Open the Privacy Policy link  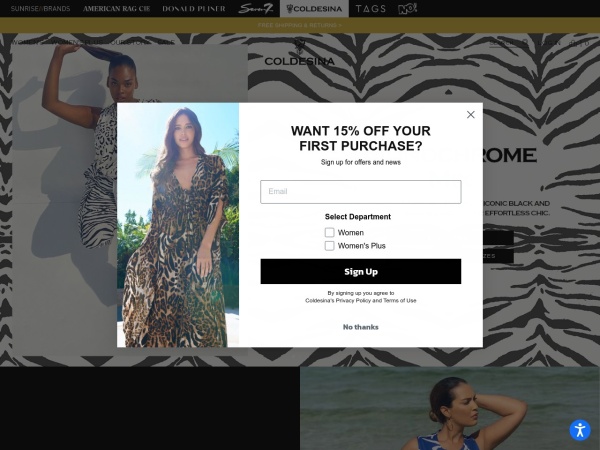pos(353,301)
